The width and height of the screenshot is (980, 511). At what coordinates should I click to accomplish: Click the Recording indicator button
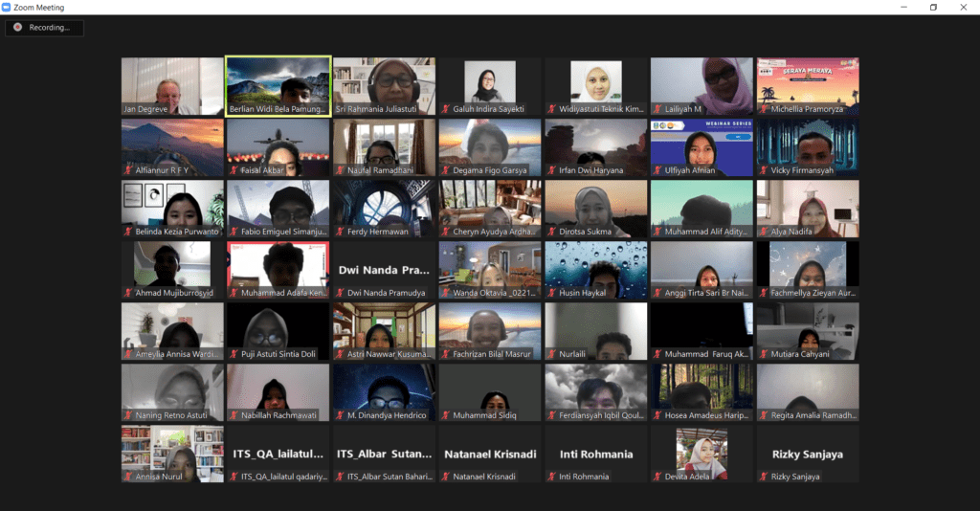[x=44, y=28]
